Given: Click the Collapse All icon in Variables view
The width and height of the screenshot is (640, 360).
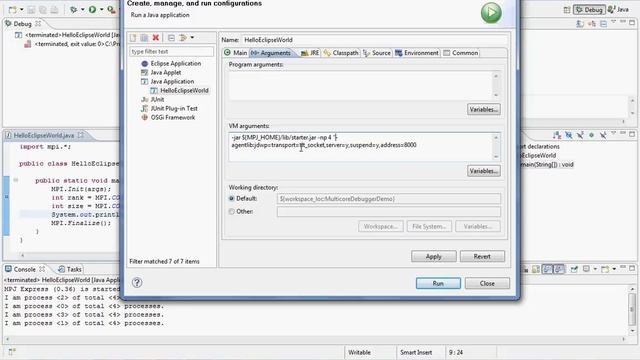Looking at the screenshot, I should pyautogui.click(x=604, y=24).
